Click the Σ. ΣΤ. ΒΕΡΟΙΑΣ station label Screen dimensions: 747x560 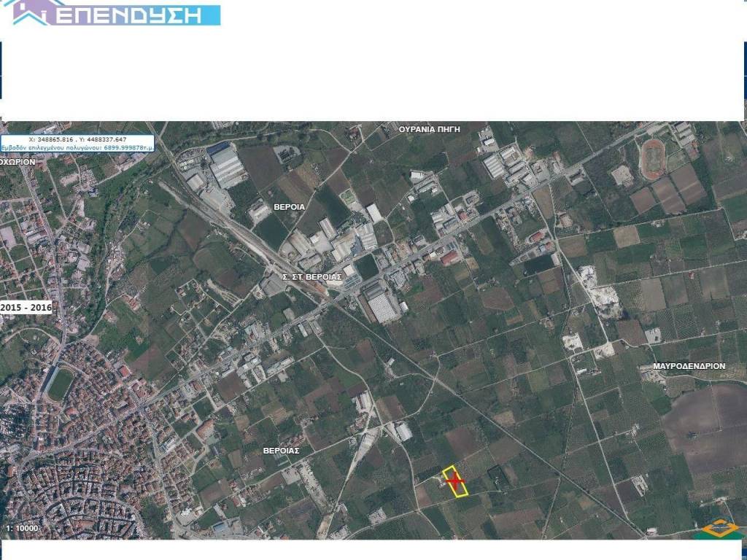click(x=312, y=277)
